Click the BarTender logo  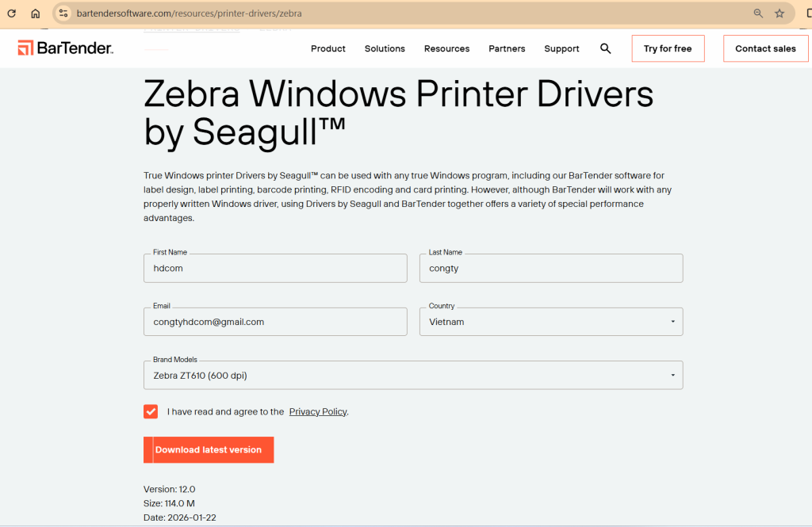pyautogui.click(x=66, y=48)
